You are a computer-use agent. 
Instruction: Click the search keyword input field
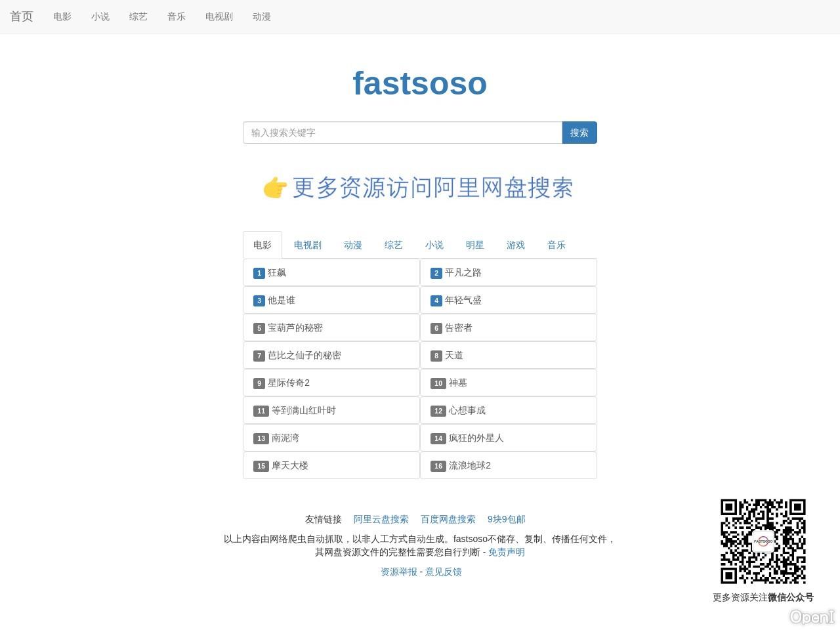tap(402, 133)
